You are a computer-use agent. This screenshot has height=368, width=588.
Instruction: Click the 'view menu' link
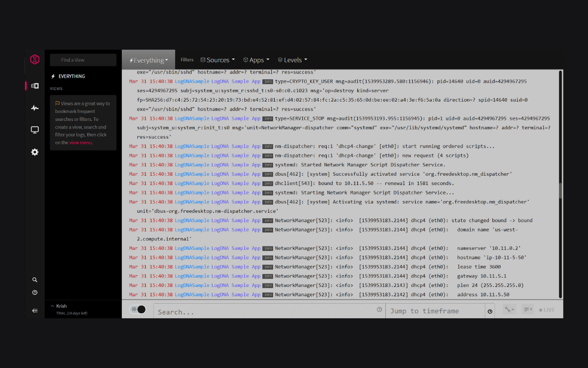point(80,143)
